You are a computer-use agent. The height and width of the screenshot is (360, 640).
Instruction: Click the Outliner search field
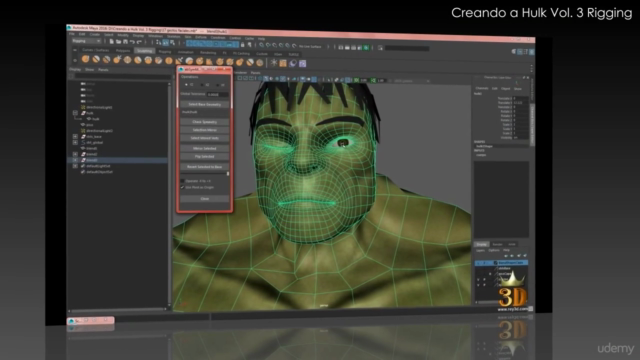tap(122, 76)
